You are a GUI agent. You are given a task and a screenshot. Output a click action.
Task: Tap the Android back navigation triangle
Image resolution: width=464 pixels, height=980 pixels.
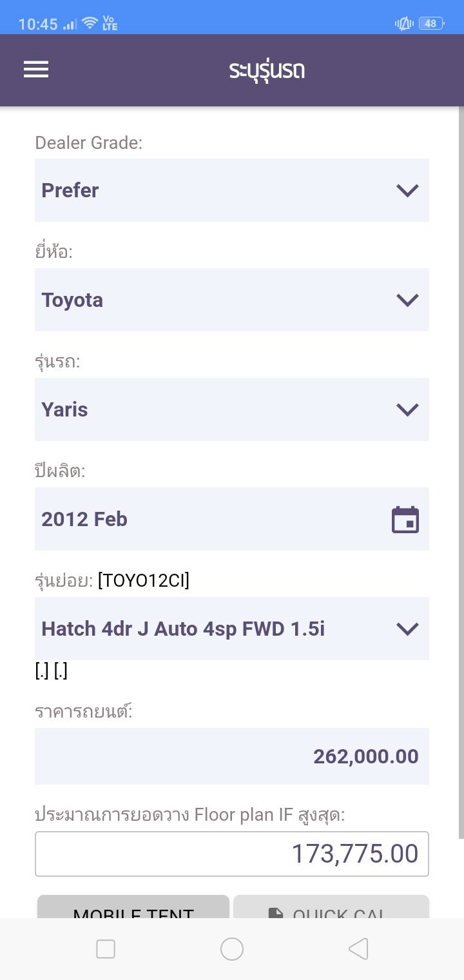click(x=358, y=948)
